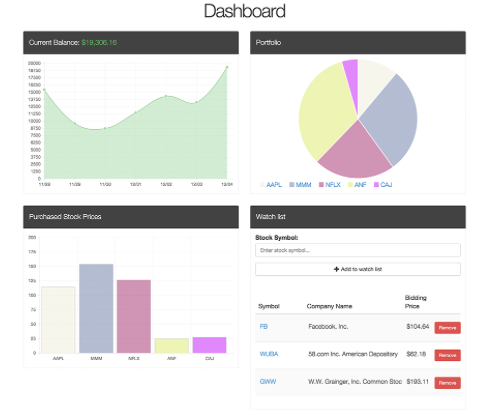486x415 pixels.
Task: Click the Add to watch list button
Action: tap(358, 269)
